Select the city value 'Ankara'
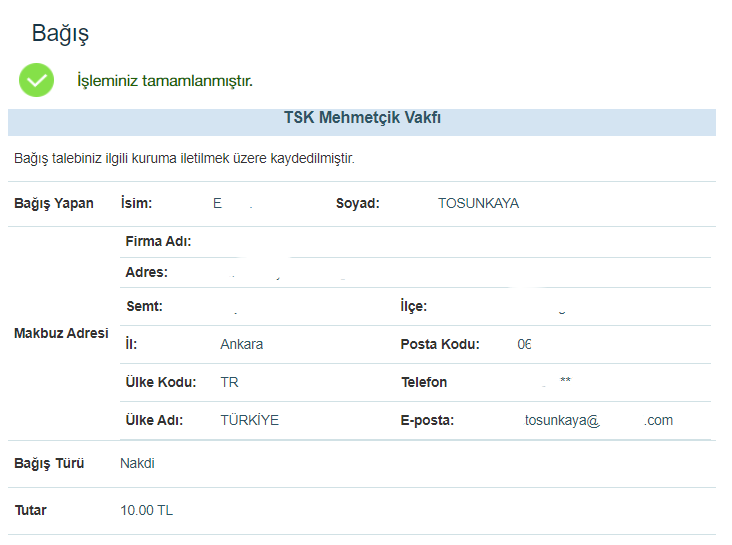 coord(242,345)
